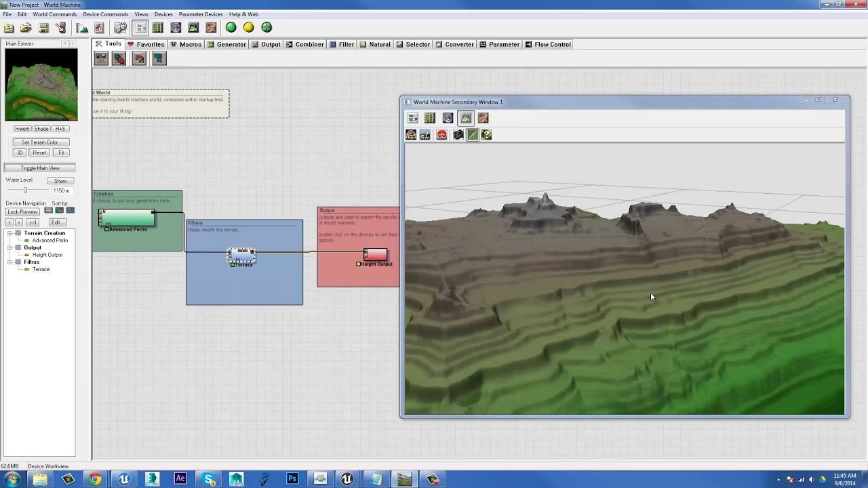Click the last brown view icon in Secondary Window
This screenshot has width=868, height=488.
pyautogui.click(x=483, y=119)
